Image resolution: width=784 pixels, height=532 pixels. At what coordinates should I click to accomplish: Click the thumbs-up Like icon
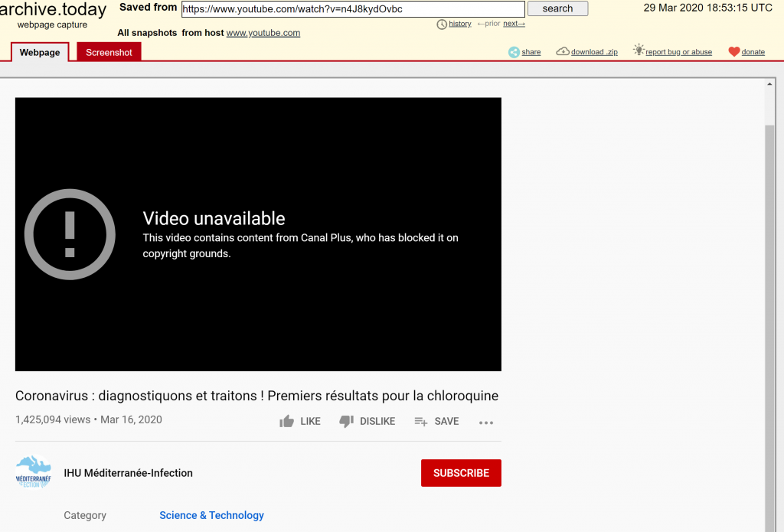[286, 422]
